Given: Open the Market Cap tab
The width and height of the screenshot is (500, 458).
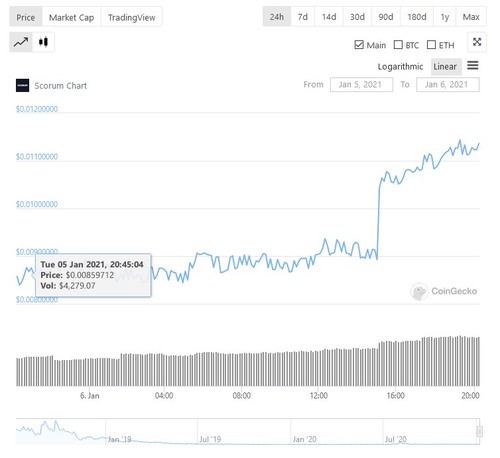Looking at the screenshot, I should pyautogui.click(x=71, y=17).
